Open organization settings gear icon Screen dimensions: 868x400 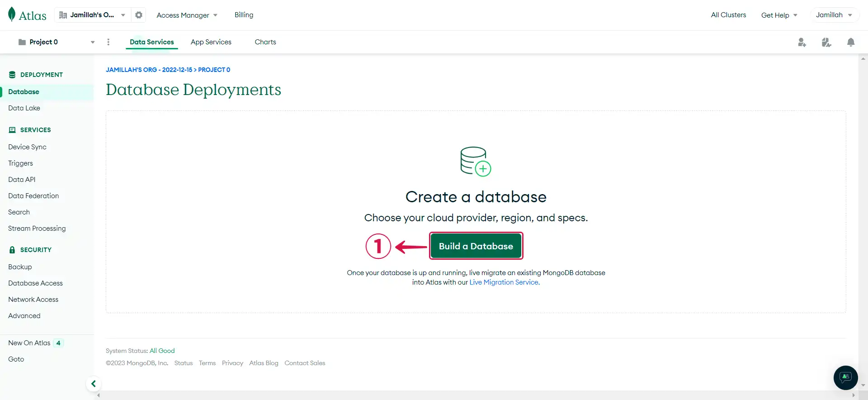139,15
